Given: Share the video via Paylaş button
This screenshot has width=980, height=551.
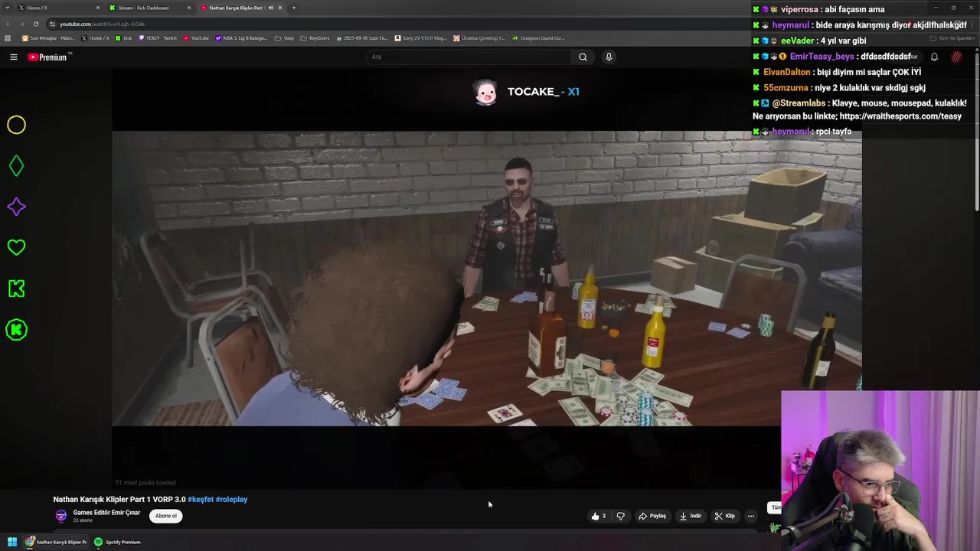Looking at the screenshot, I should point(653,516).
